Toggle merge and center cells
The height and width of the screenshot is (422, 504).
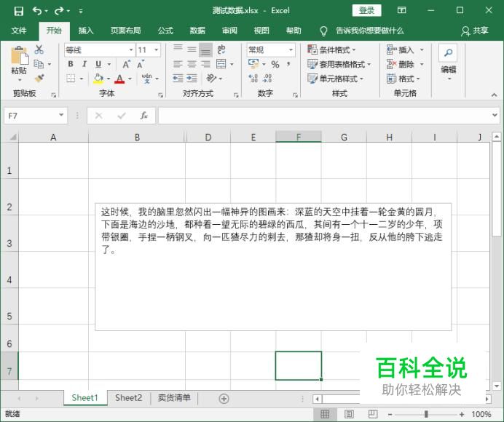tap(221, 64)
